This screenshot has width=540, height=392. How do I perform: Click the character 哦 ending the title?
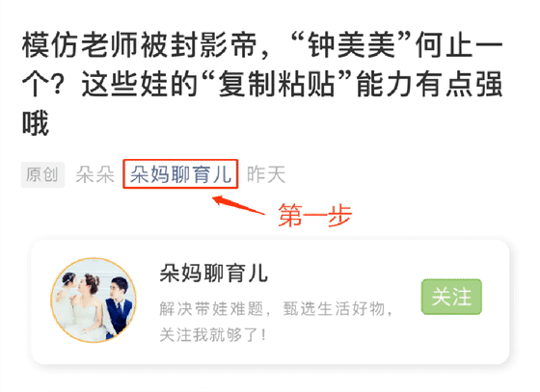[x=36, y=123]
